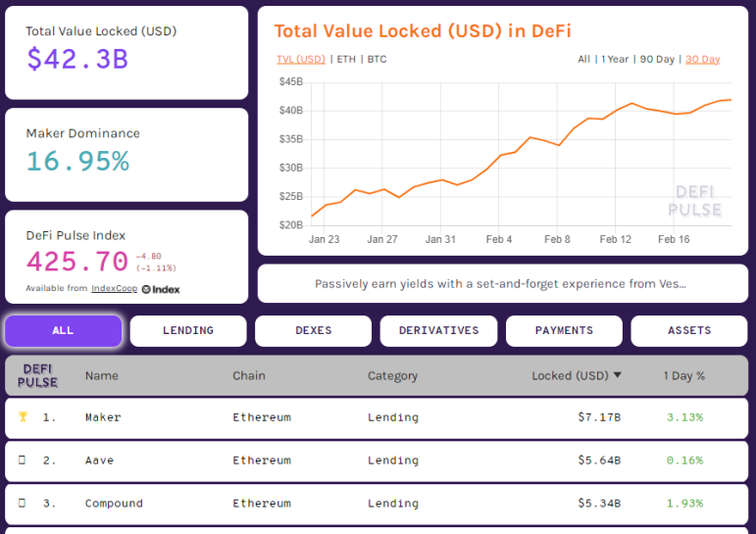Sort table by Category column
Screen dimensions: 756x534
(x=392, y=376)
